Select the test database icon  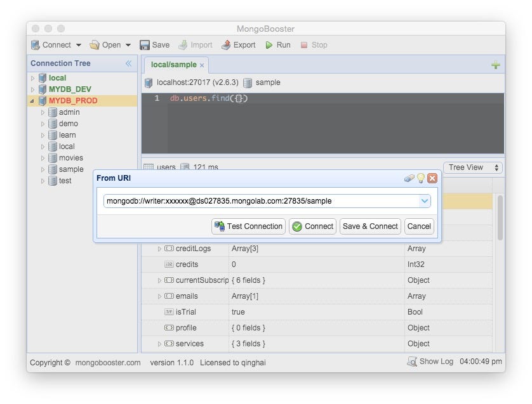point(53,181)
